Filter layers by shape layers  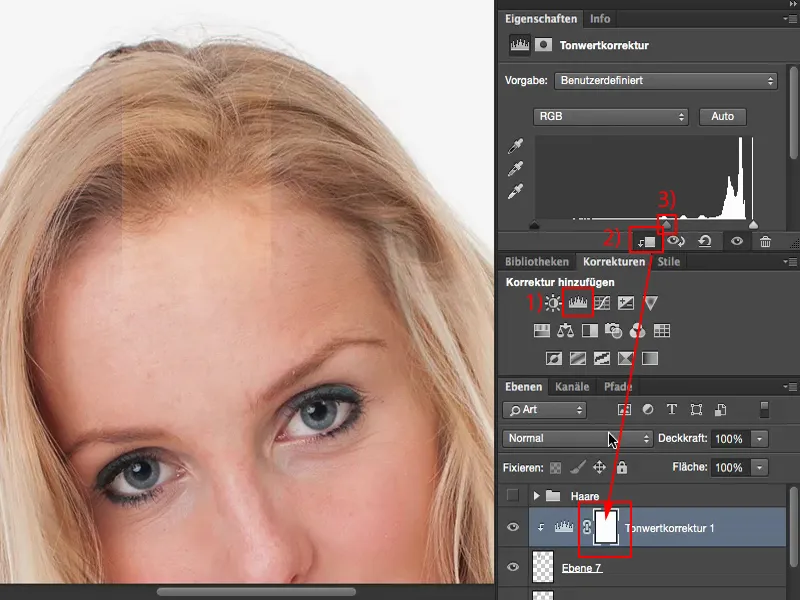click(x=696, y=410)
